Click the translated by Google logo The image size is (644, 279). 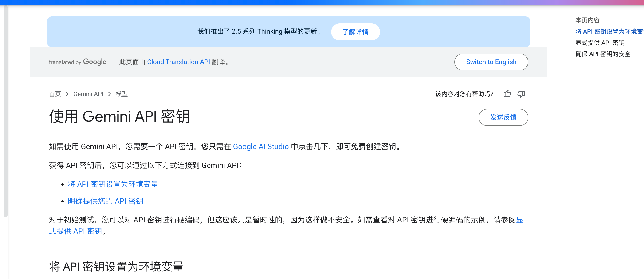pos(78,62)
